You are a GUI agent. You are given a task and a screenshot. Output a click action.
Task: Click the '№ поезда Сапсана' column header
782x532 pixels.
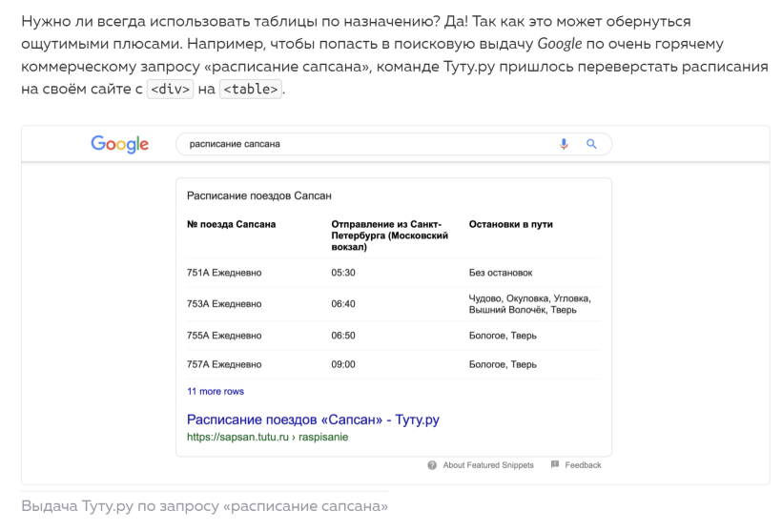coord(231,224)
